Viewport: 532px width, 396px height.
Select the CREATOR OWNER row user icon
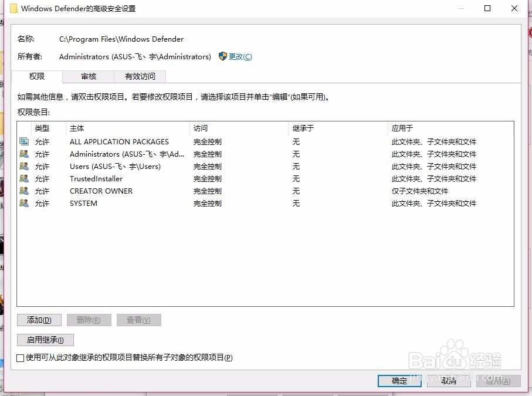pos(24,191)
